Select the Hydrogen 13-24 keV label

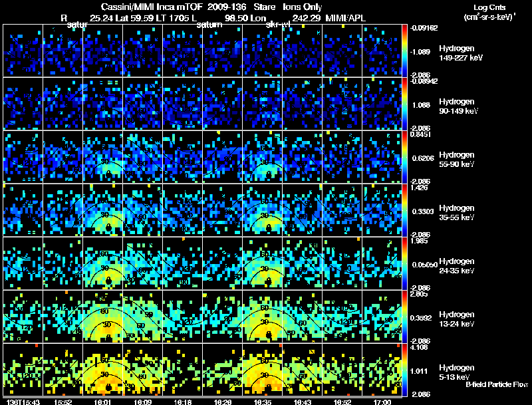pyautogui.click(x=457, y=319)
